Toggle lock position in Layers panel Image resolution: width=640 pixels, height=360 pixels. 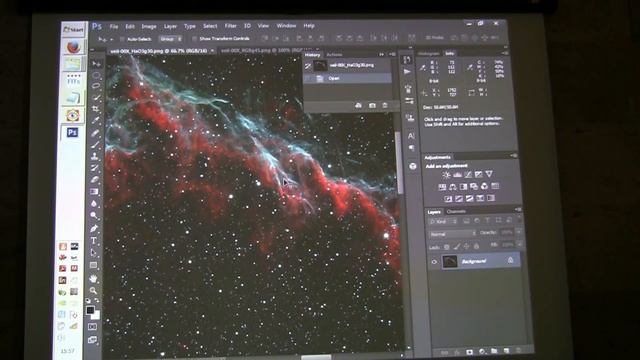tap(466, 247)
